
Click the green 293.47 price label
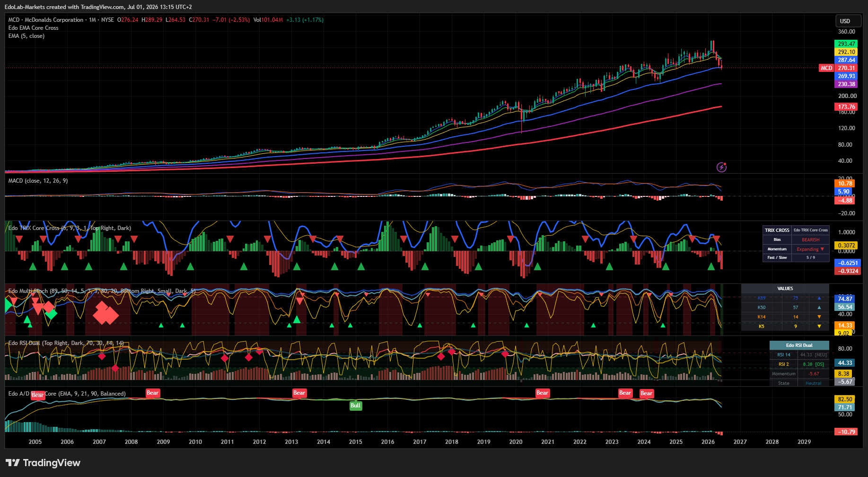click(x=847, y=44)
